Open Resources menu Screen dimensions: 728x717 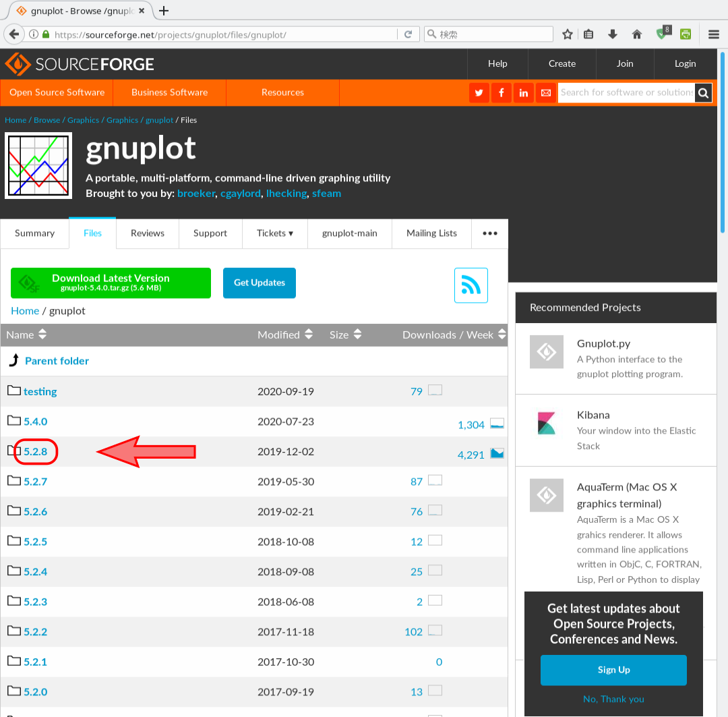(282, 92)
